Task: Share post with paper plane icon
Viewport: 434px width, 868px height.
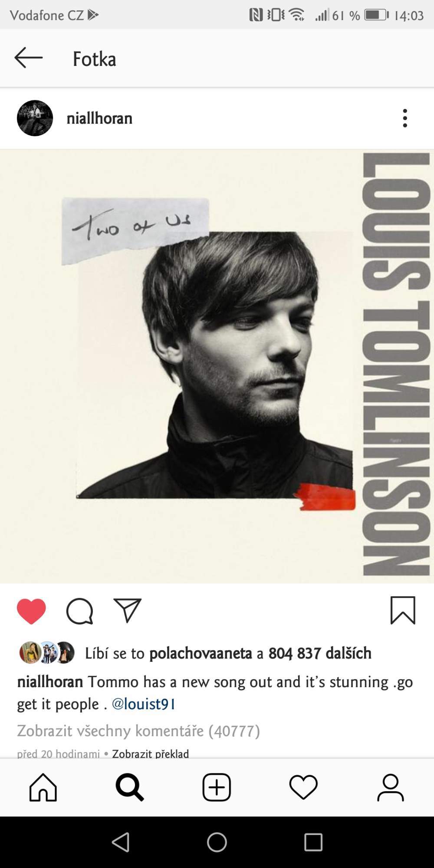Action: click(x=128, y=610)
